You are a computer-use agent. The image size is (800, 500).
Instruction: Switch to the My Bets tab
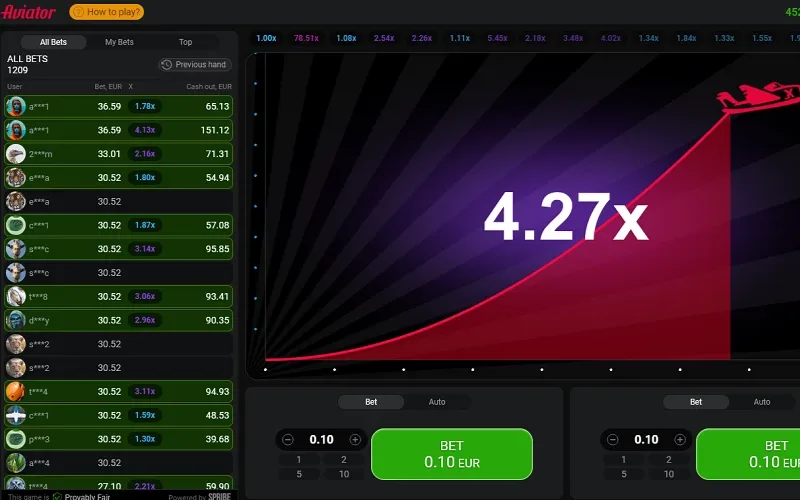pyautogui.click(x=119, y=42)
